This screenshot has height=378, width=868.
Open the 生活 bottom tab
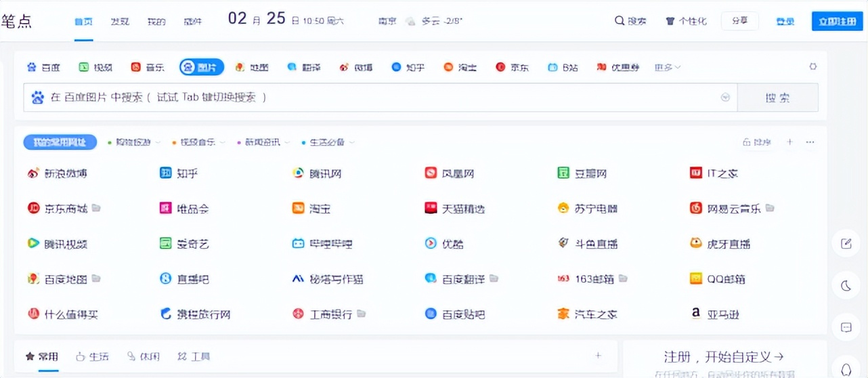click(x=93, y=356)
